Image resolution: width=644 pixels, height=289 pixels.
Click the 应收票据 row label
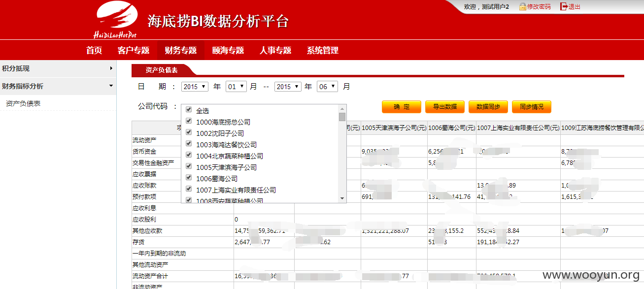pyautogui.click(x=144, y=174)
